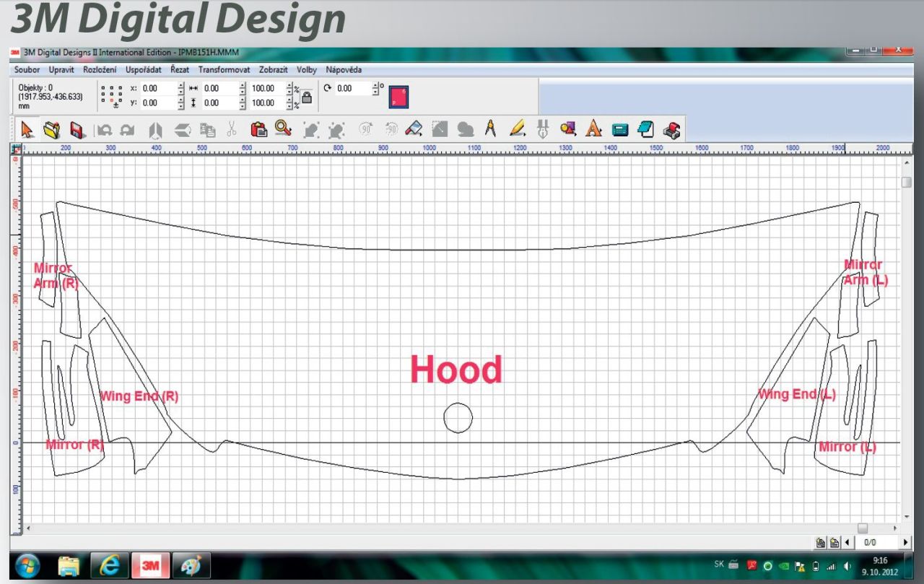Select the 'Mirror (L)' label
Viewport: 924px width, 584px height.
click(x=847, y=447)
